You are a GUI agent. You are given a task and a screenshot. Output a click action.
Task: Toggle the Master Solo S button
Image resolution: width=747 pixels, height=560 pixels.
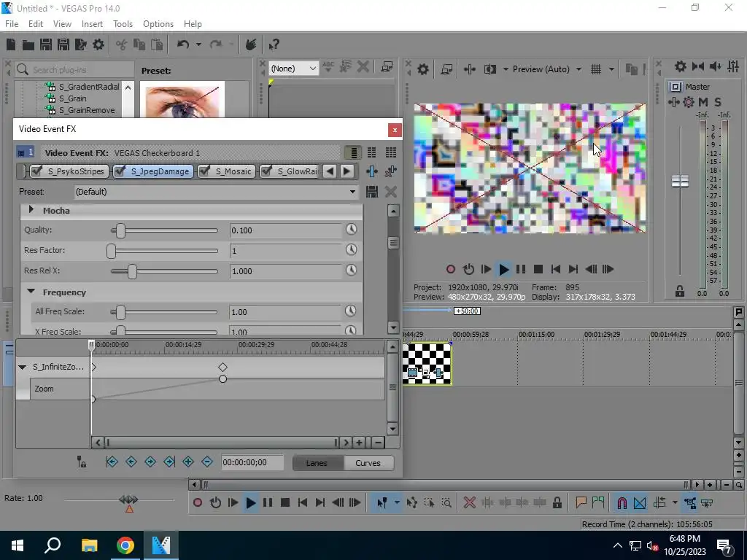tap(718, 102)
